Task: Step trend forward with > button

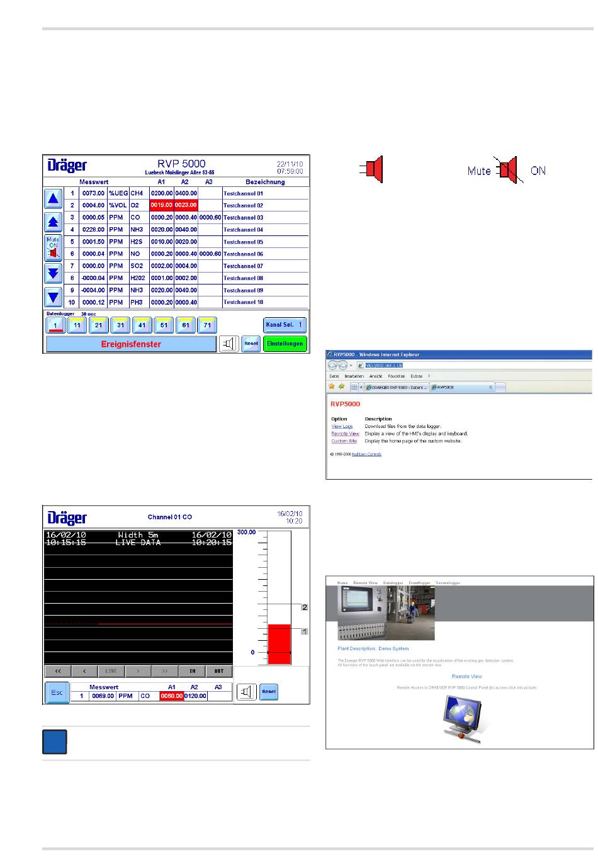Action: click(138, 671)
